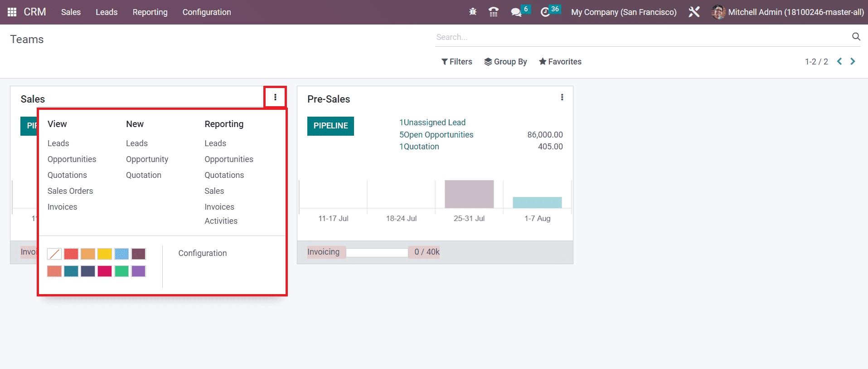
Task: Click the Pre-Sales PIPELINE button
Action: tap(330, 126)
